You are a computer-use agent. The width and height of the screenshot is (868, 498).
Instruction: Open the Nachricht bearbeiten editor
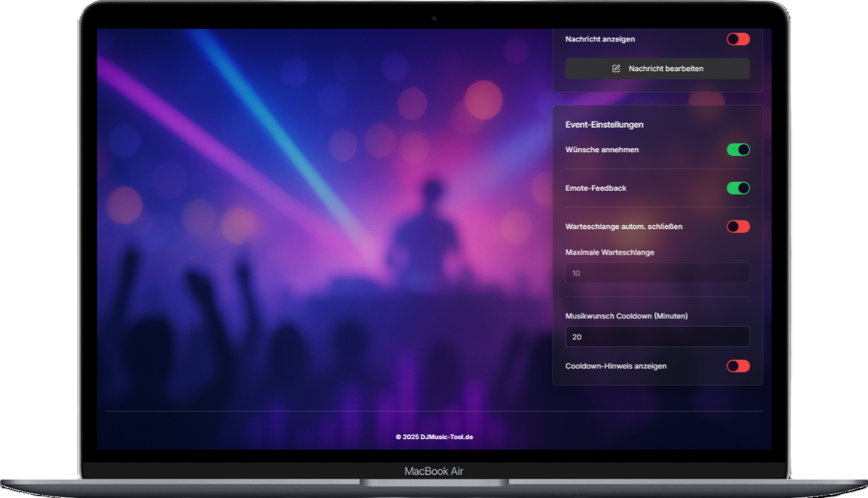click(x=657, y=69)
